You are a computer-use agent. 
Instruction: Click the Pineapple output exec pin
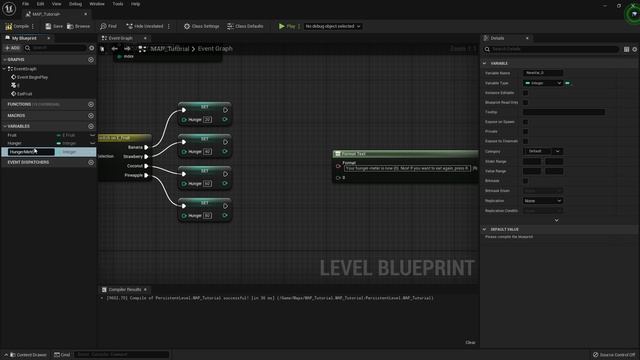tap(146, 176)
